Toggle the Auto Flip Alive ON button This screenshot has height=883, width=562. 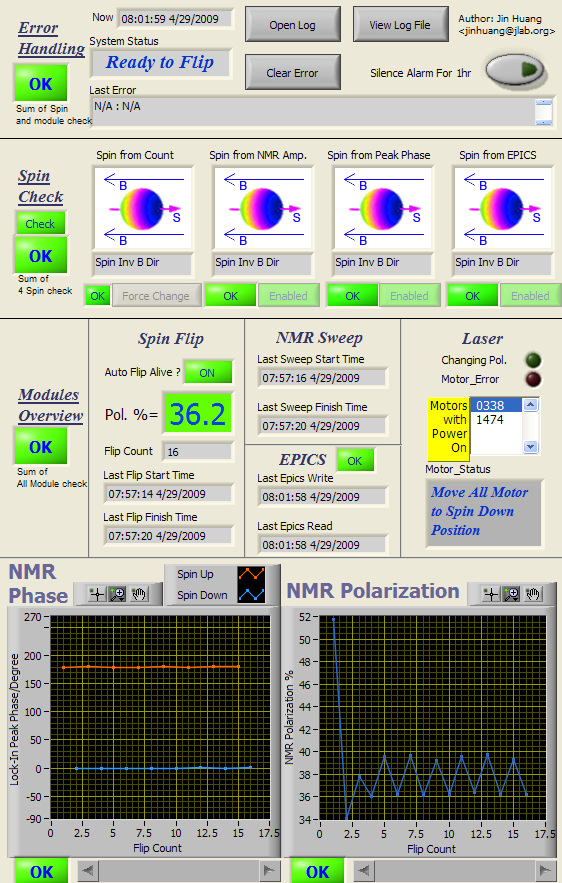207,373
